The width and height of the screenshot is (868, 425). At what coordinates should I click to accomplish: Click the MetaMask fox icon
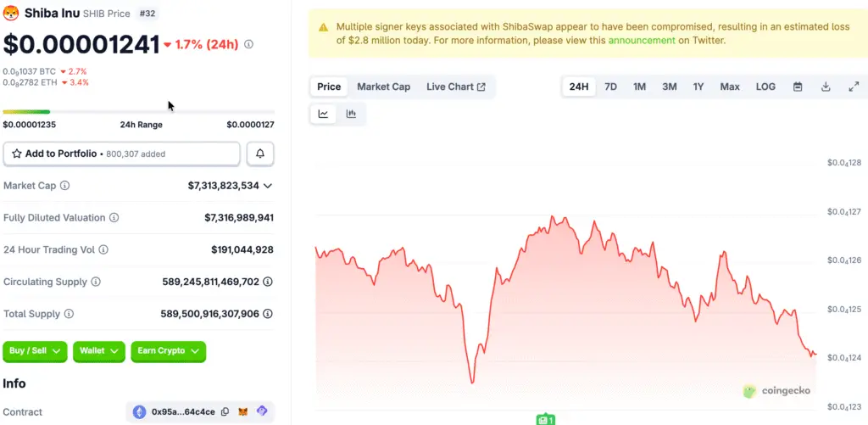tap(243, 412)
